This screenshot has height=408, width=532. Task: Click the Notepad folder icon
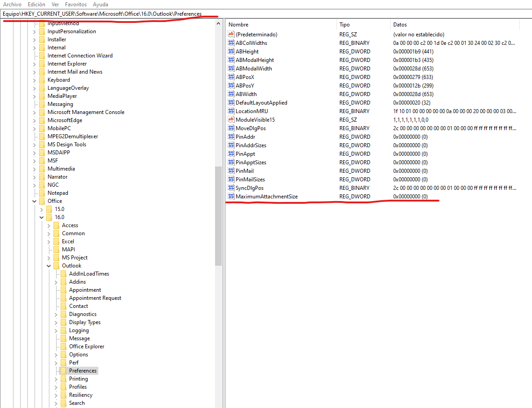(42, 193)
